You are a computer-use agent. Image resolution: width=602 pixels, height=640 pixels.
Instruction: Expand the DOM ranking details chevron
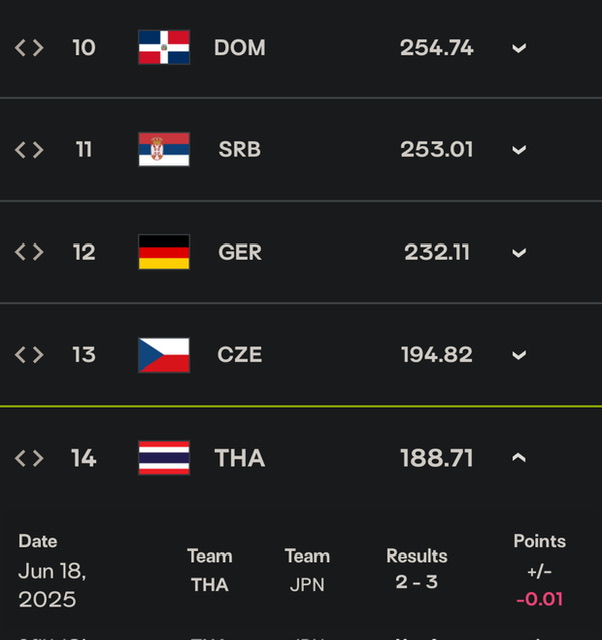pos(519,49)
